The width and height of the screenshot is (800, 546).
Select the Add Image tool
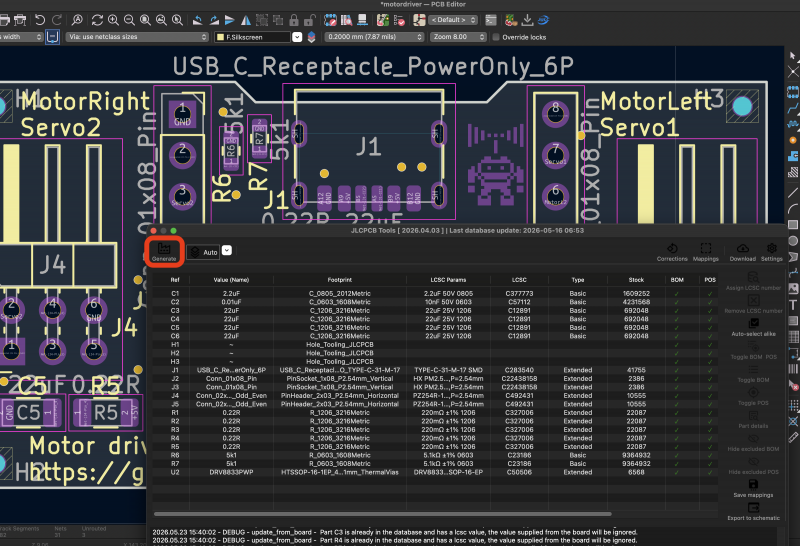[x=793, y=289]
